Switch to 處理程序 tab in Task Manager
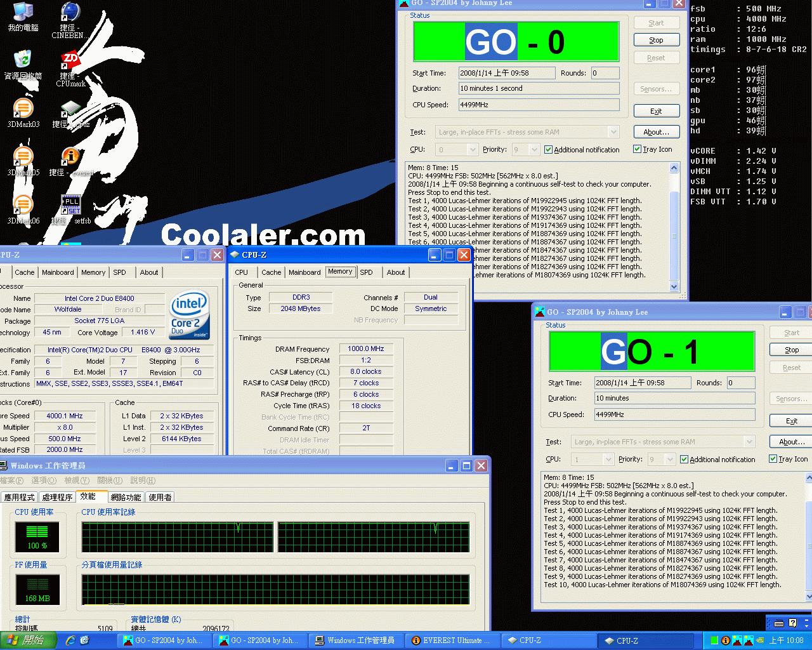 [x=57, y=498]
